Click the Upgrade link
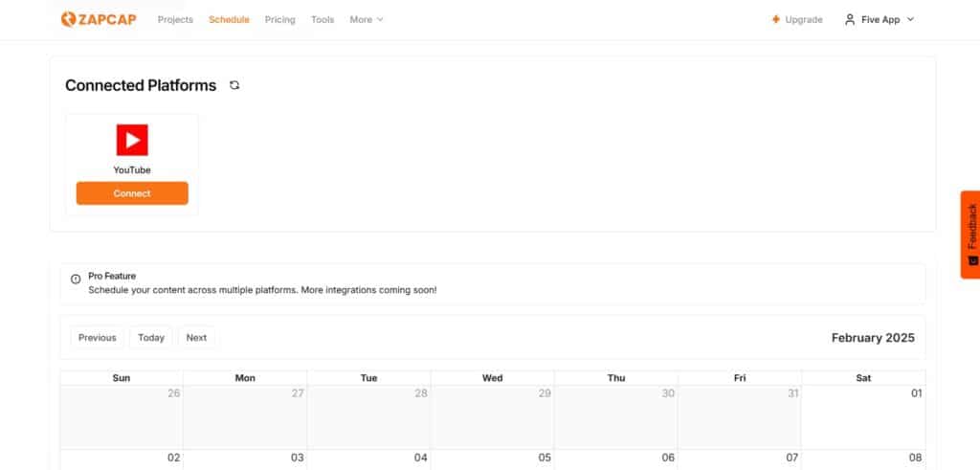 coord(797,19)
